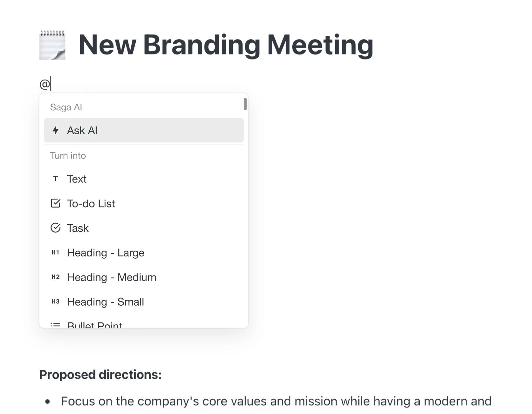Choose the Text menu option

click(x=77, y=179)
